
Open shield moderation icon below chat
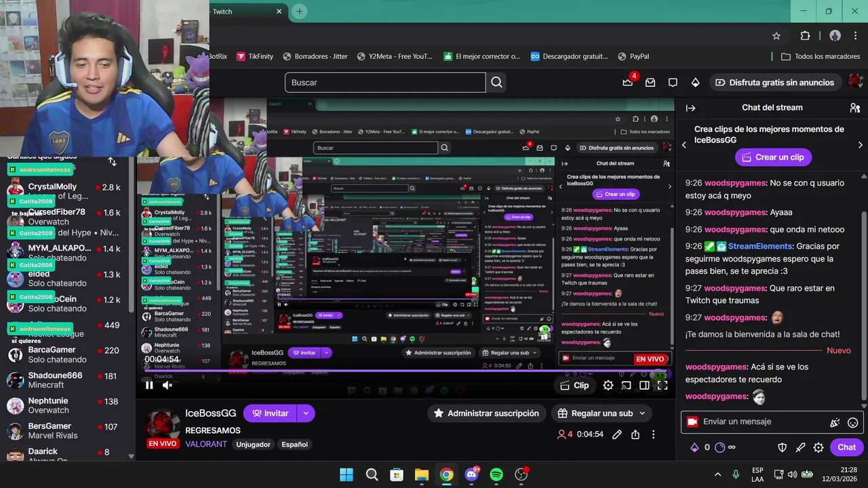(782, 447)
